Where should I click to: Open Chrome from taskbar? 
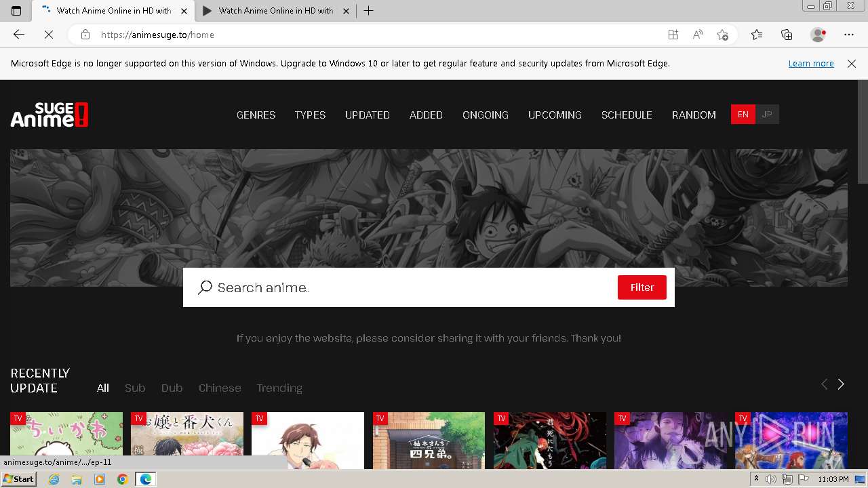click(x=122, y=479)
